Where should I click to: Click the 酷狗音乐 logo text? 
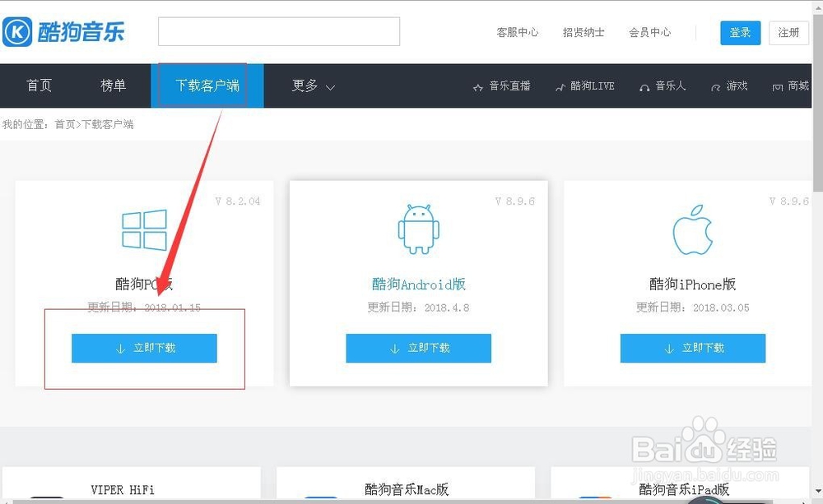(x=81, y=32)
